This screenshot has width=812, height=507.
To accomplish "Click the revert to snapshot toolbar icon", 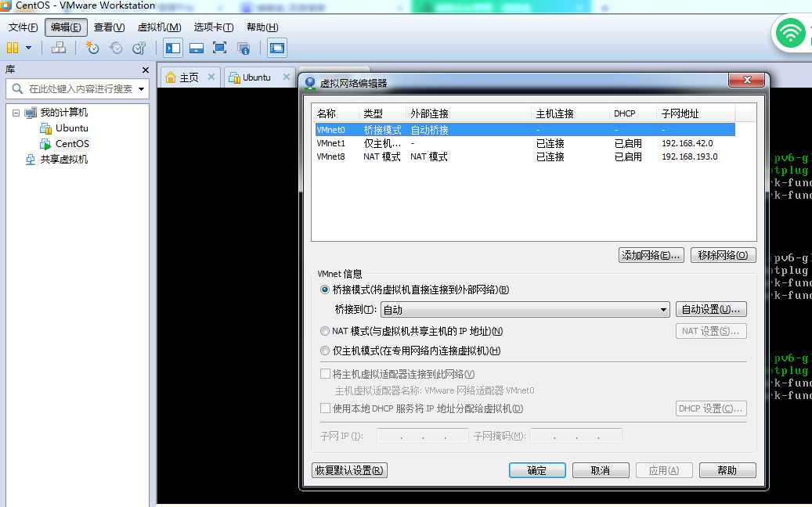I will pyautogui.click(x=116, y=48).
